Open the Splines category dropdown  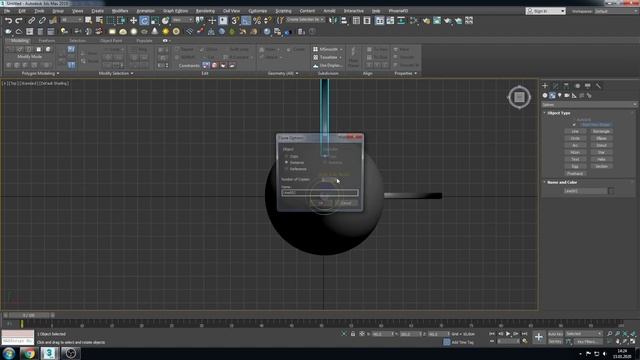pyautogui.click(x=589, y=105)
